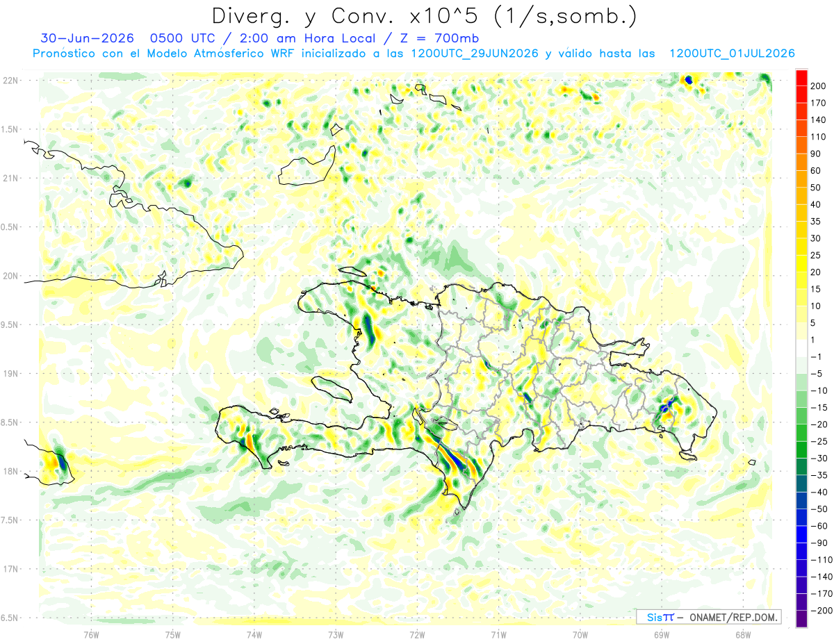Click the '20N' latitude label
834x644 pixels.
click(10, 276)
